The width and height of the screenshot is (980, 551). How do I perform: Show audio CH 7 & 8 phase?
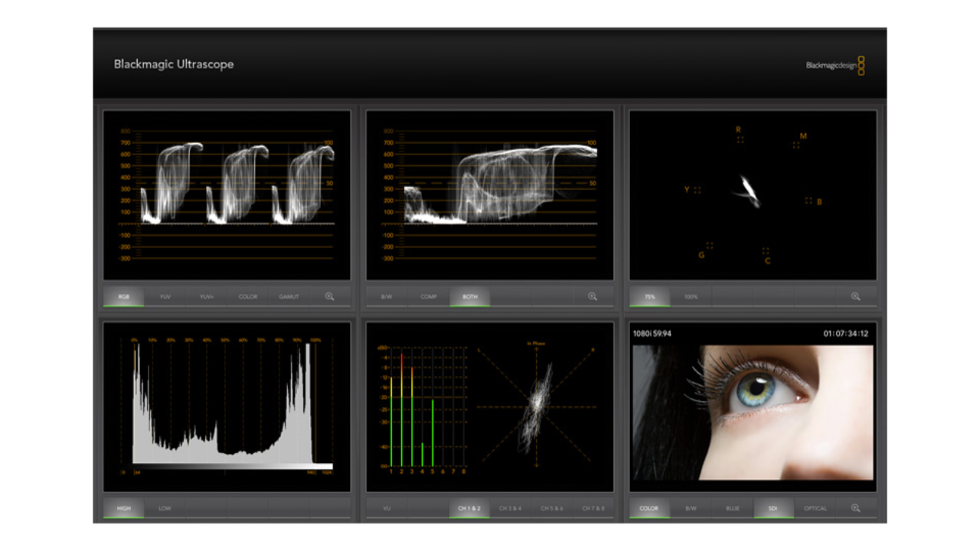[x=593, y=508]
